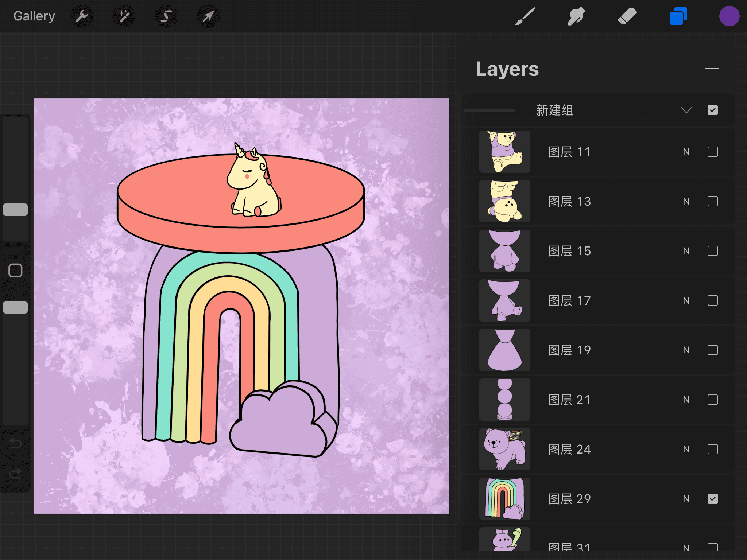The height and width of the screenshot is (560, 747).
Task: Add a new layer with plus icon
Action: (712, 69)
